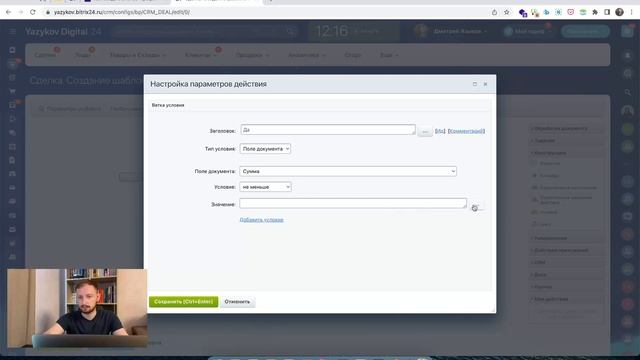Open the Условие dropdown showing не меньше
640x360 pixels.
pyautogui.click(x=265, y=187)
